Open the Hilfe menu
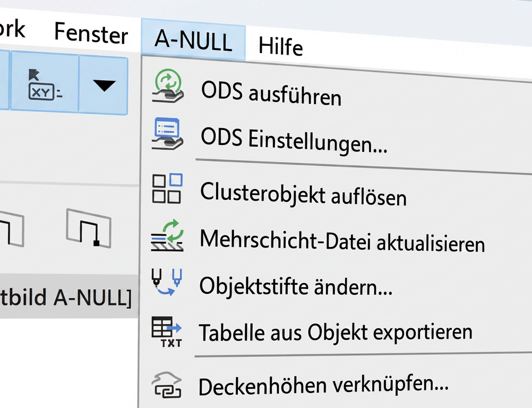 [280, 46]
